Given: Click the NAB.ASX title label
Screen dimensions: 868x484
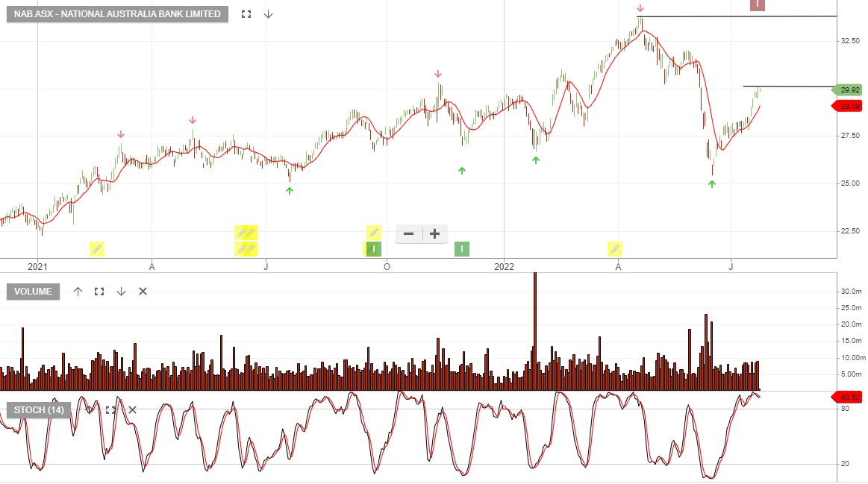Looking at the screenshot, I should 116,13.
